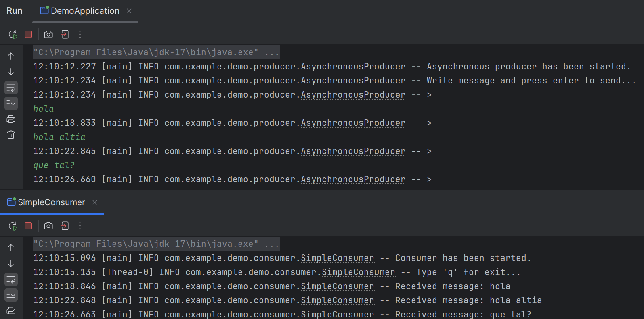644x319 pixels.
Task: Close the SimpleConsumer tab
Action: pos(95,202)
